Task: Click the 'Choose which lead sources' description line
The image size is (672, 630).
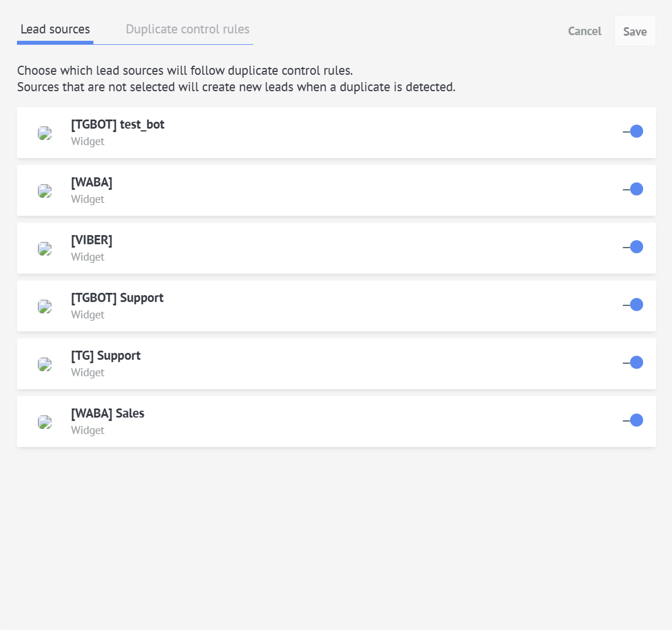Action: tap(185, 70)
